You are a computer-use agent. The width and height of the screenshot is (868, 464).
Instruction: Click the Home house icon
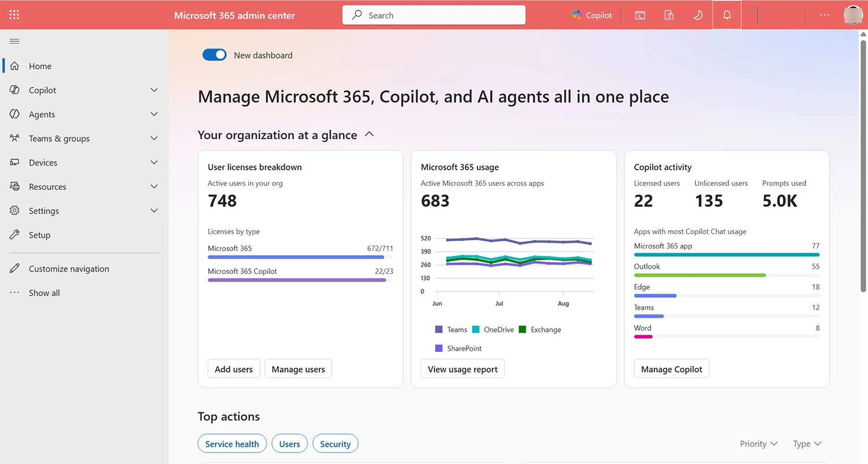15,66
